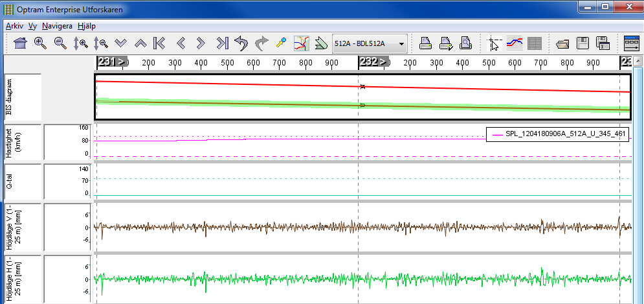Zoom out vertically on the charts
This screenshot has height=304, width=644.
[100, 43]
